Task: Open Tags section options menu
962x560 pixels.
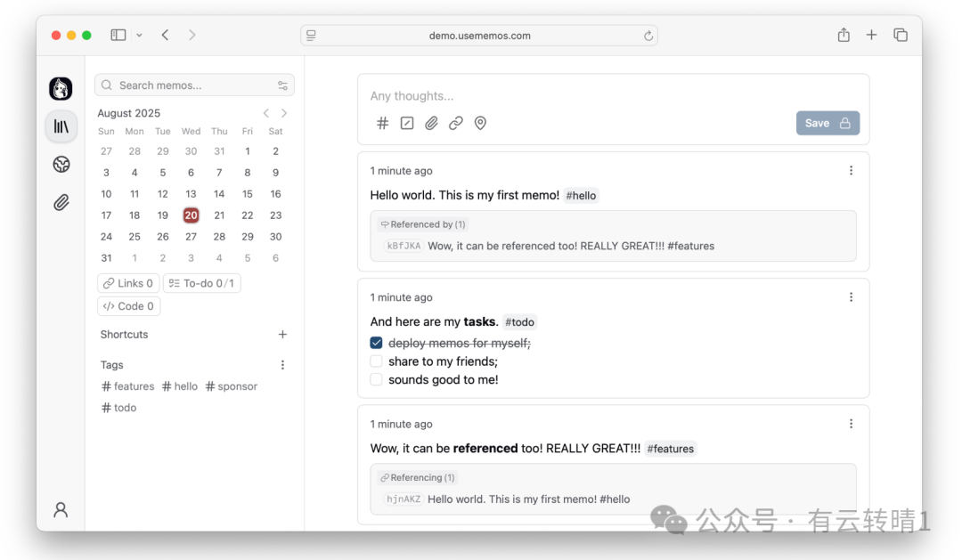Action: click(x=283, y=365)
